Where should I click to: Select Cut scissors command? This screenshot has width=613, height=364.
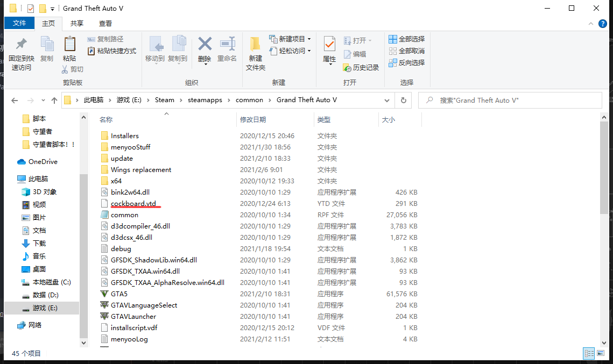point(73,69)
